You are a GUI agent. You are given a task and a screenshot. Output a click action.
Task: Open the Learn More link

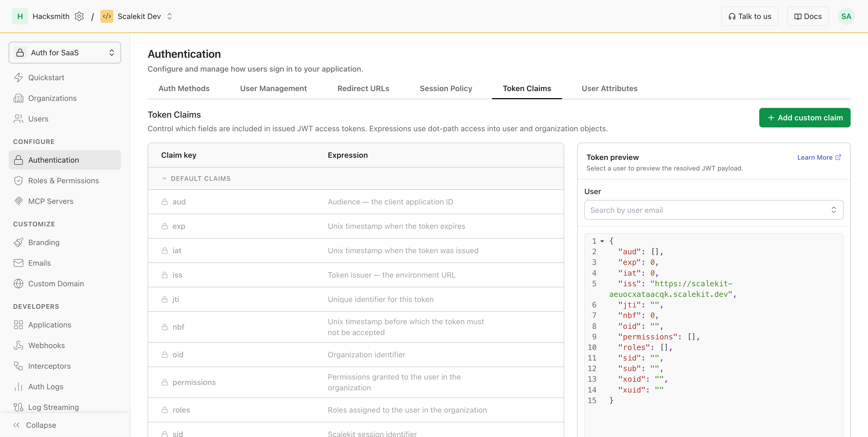coord(819,157)
